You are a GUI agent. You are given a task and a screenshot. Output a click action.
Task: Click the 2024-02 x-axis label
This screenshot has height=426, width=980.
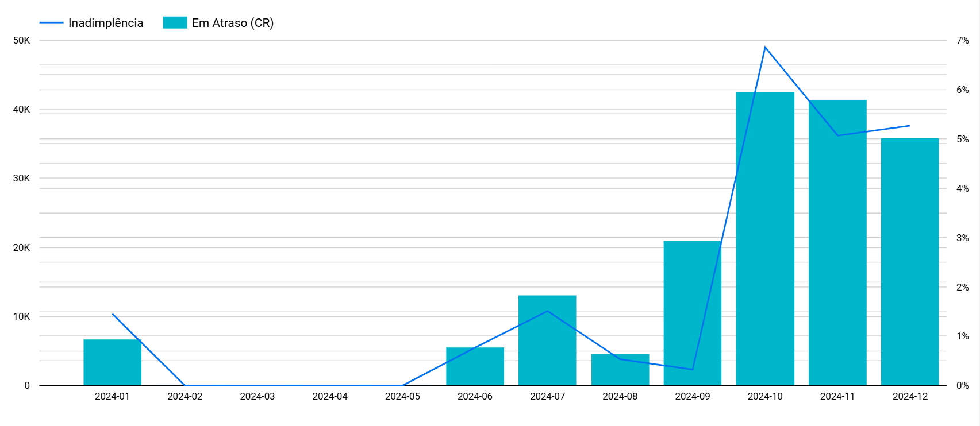(185, 397)
